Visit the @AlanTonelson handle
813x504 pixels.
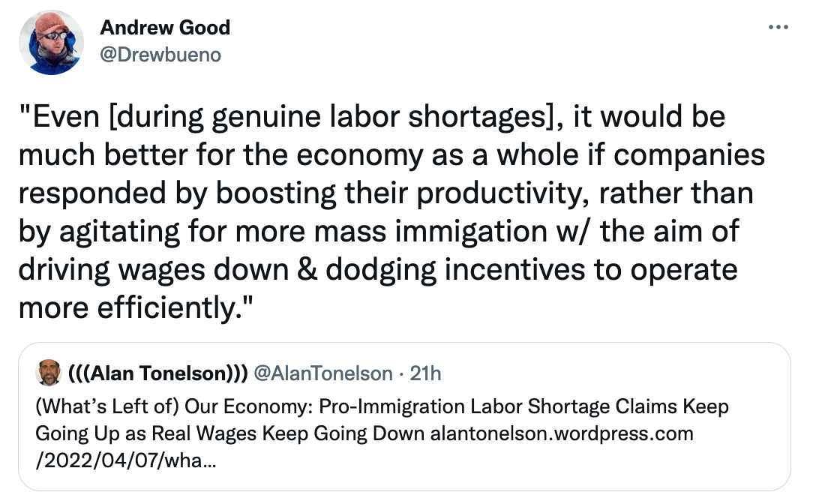pos(323,373)
